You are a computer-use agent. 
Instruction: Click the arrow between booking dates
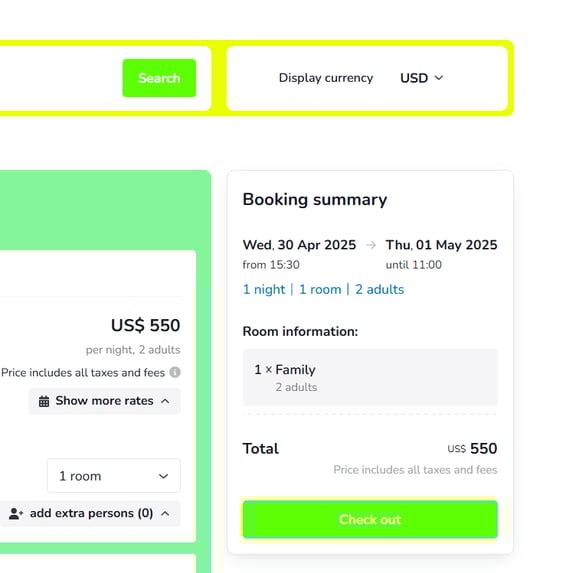click(371, 245)
